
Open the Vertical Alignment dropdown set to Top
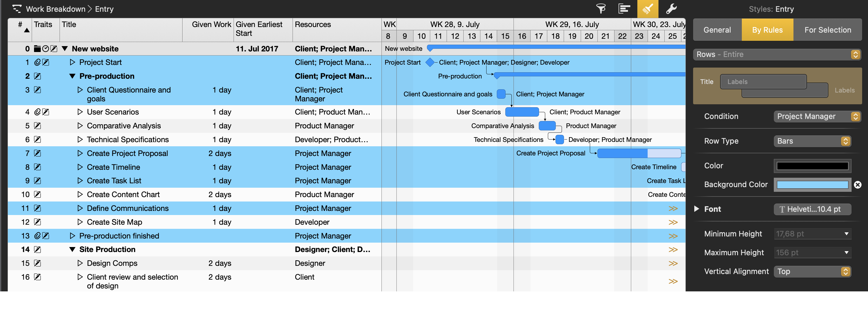813,271
